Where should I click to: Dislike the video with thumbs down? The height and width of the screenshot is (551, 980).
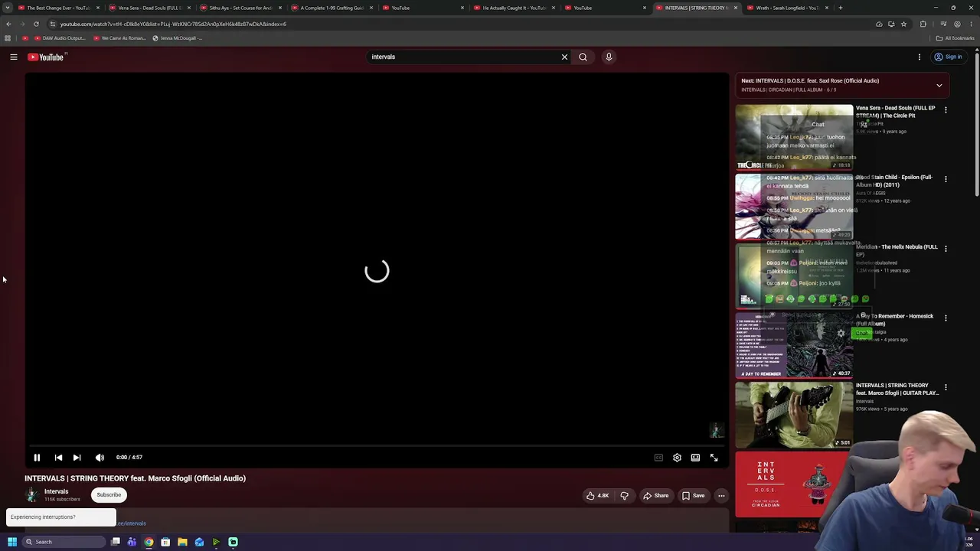pyautogui.click(x=625, y=496)
